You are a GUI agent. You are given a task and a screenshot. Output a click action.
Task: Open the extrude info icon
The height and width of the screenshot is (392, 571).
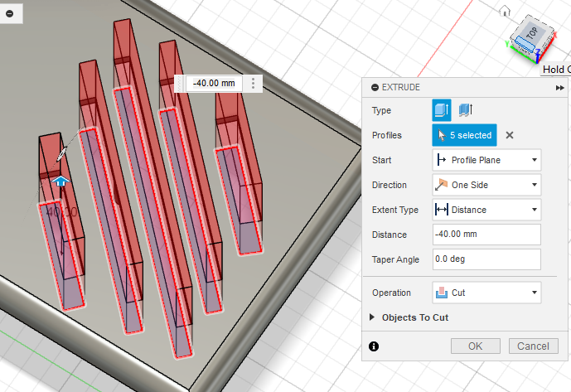[x=374, y=346]
